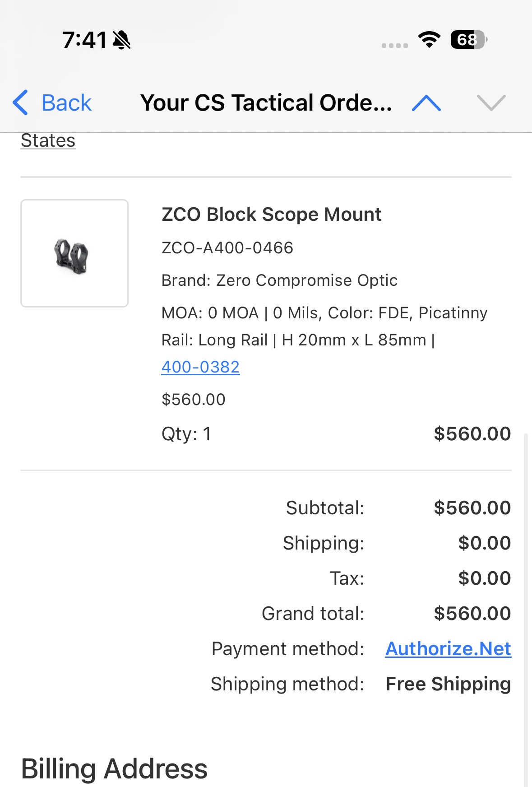Viewport: 532px width, 787px height.
Task: Open the Authorize.Net payment link
Action: (448, 649)
